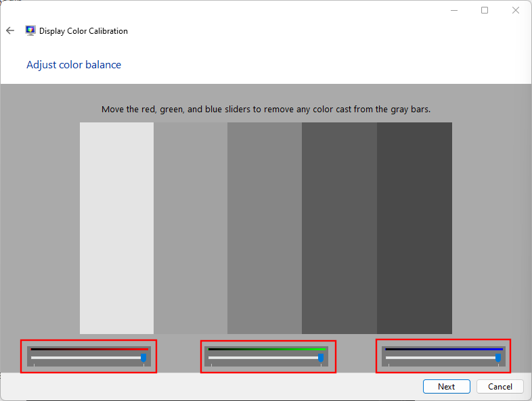Screen dimensions: 532x401
Task: Click the blue color slider thumb
Action: coord(498,358)
